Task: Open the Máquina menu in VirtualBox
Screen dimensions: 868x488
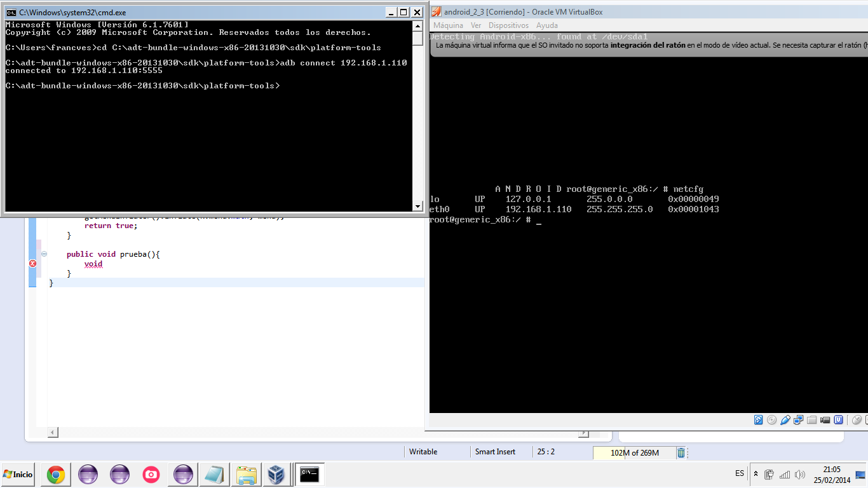Action: [x=448, y=25]
